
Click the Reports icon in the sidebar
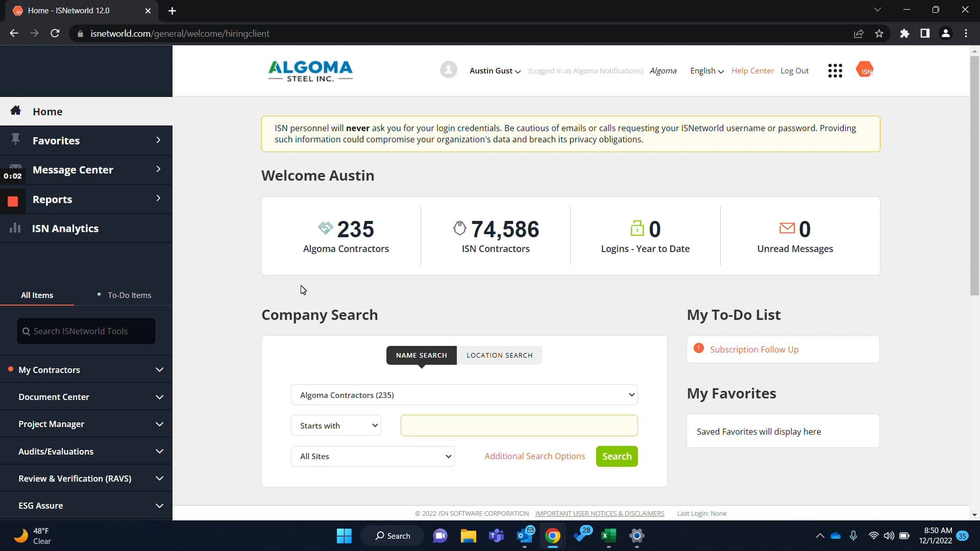point(12,201)
